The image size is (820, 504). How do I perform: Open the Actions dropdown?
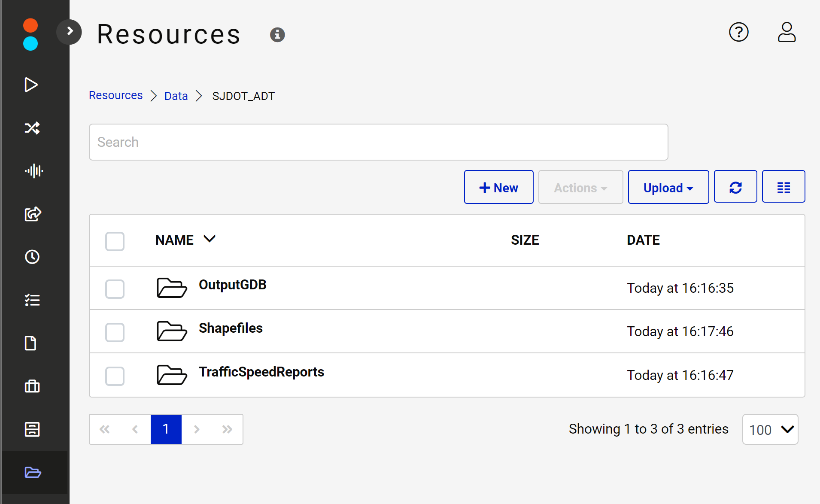pos(580,187)
